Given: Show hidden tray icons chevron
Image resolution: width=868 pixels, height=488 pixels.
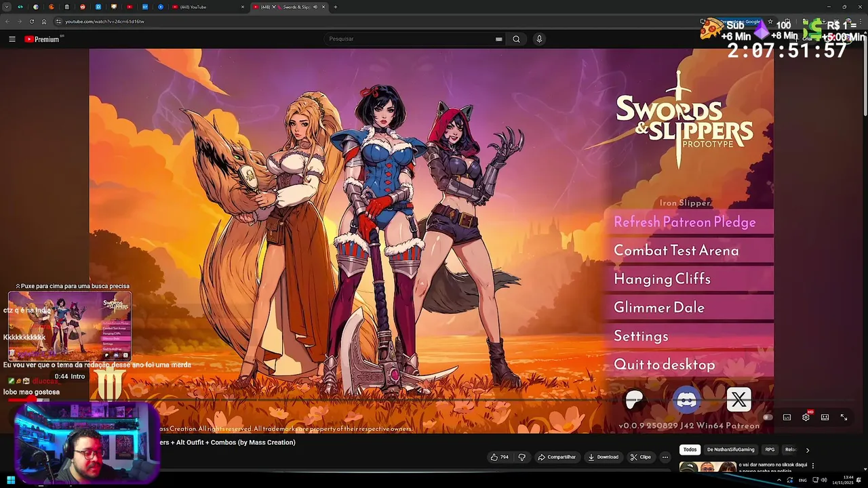Looking at the screenshot, I should 778,481.
